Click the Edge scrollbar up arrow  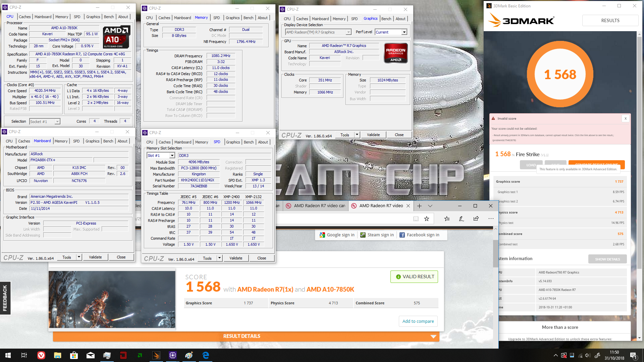coord(495,229)
